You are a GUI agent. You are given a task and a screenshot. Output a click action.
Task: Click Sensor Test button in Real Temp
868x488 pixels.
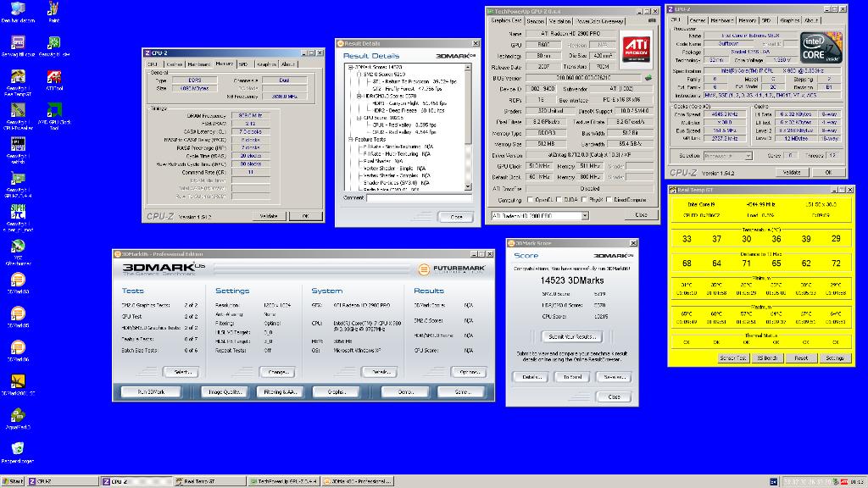coord(733,358)
